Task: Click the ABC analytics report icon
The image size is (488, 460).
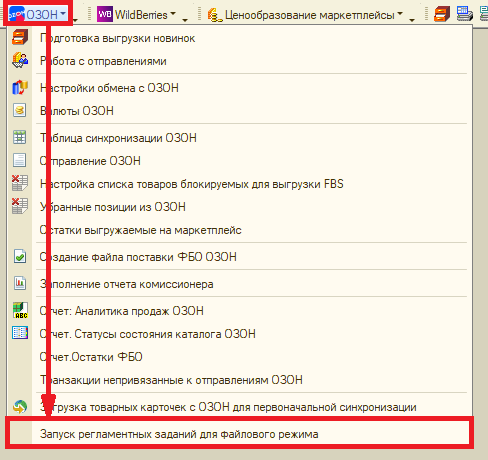Action: tap(20, 310)
